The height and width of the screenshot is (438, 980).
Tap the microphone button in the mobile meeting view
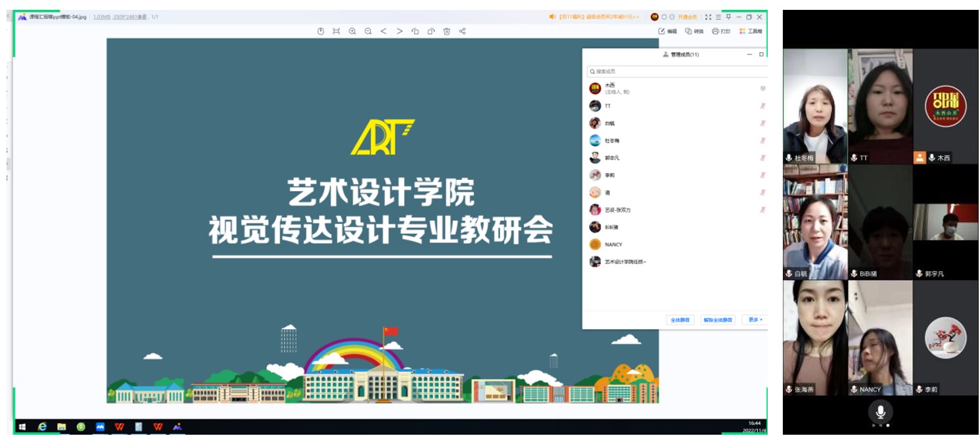click(x=880, y=412)
